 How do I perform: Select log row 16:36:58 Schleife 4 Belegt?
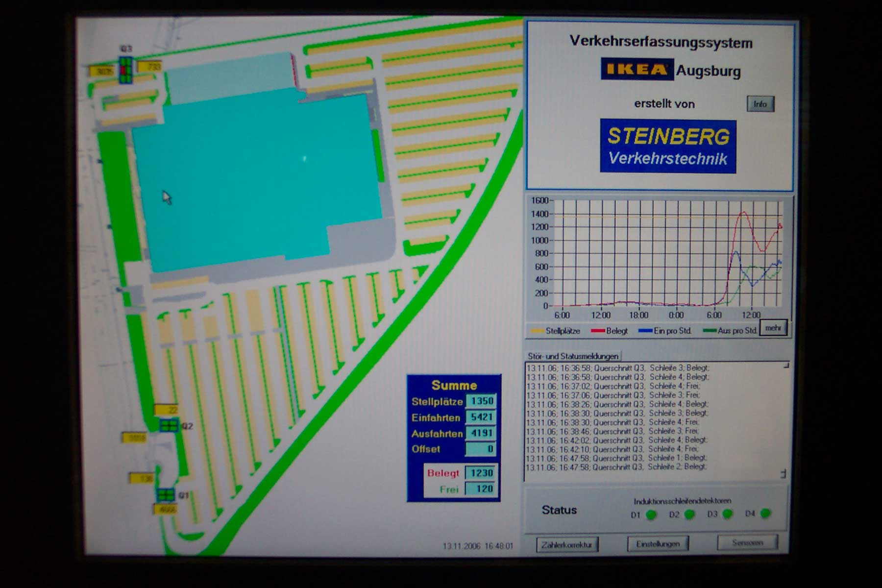pos(618,377)
